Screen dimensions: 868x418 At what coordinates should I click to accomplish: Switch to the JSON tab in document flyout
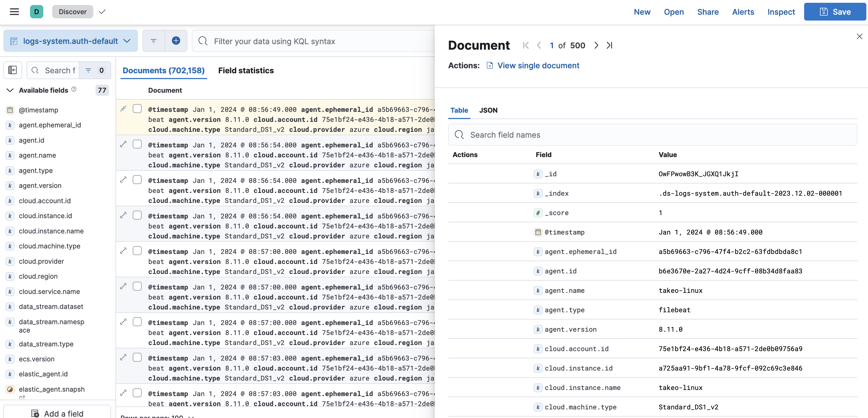(488, 110)
